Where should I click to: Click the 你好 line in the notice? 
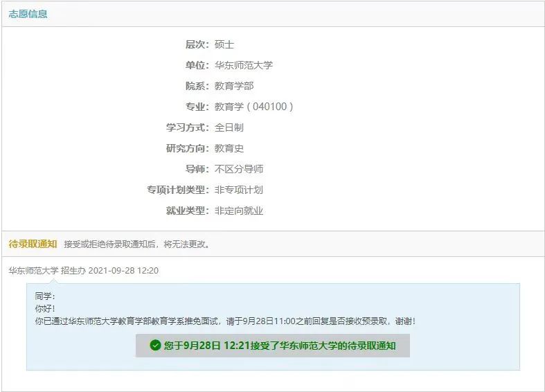pos(45,308)
